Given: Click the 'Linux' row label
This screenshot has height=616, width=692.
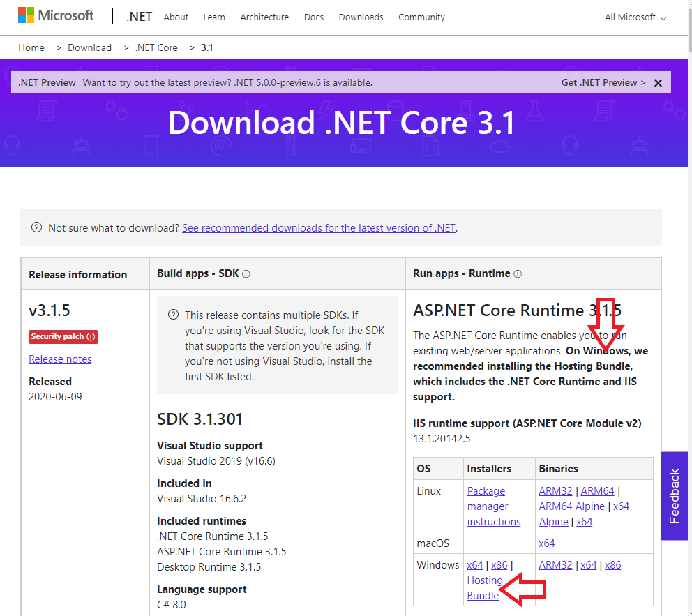Looking at the screenshot, I should coord(428,491).
